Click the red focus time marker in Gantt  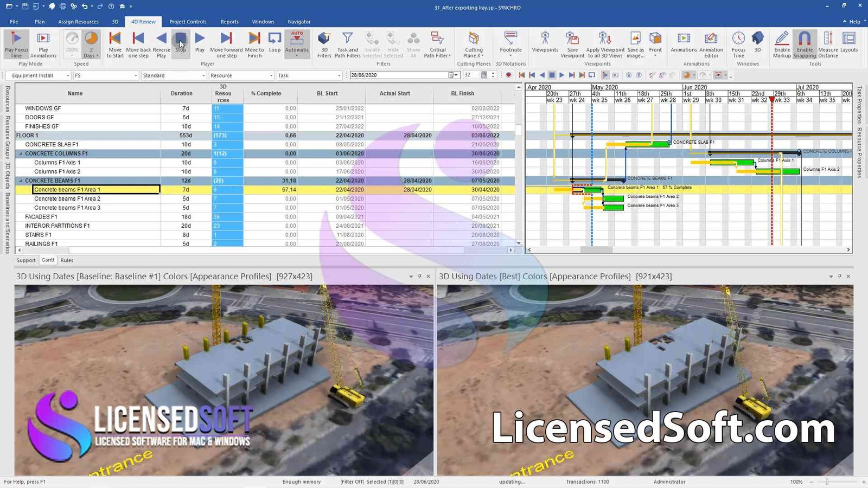coord(772,100)
